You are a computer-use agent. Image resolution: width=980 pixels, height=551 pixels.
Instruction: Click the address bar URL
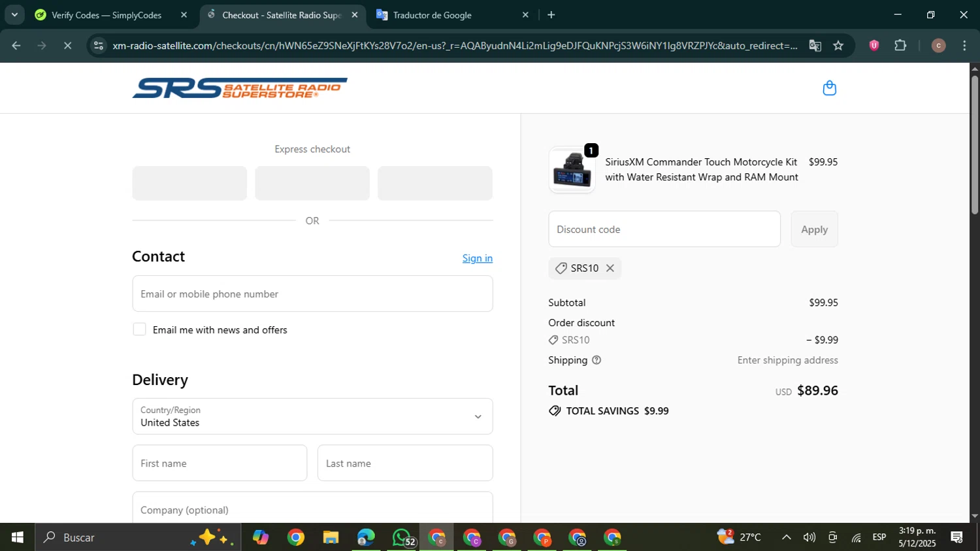tap(455, 46)
